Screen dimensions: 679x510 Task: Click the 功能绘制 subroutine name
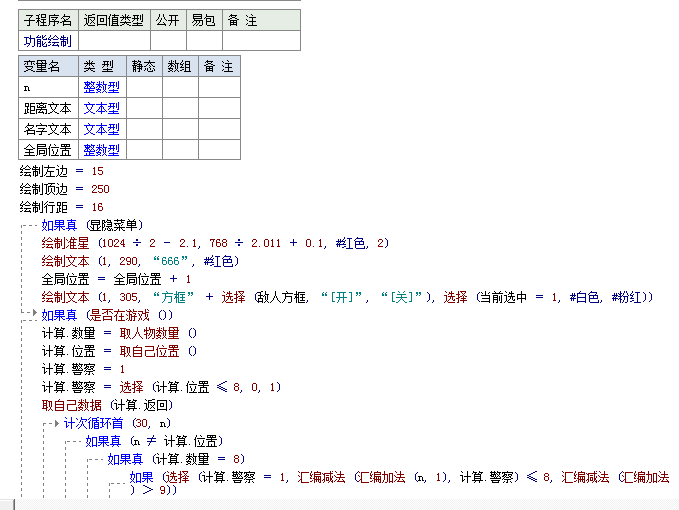pos(48,41)
